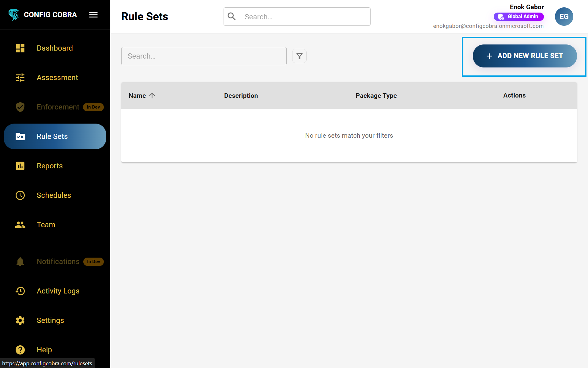Click the top search magnifier icon
The height and width of the screenshot is (368, 588).
click(232, 16)
